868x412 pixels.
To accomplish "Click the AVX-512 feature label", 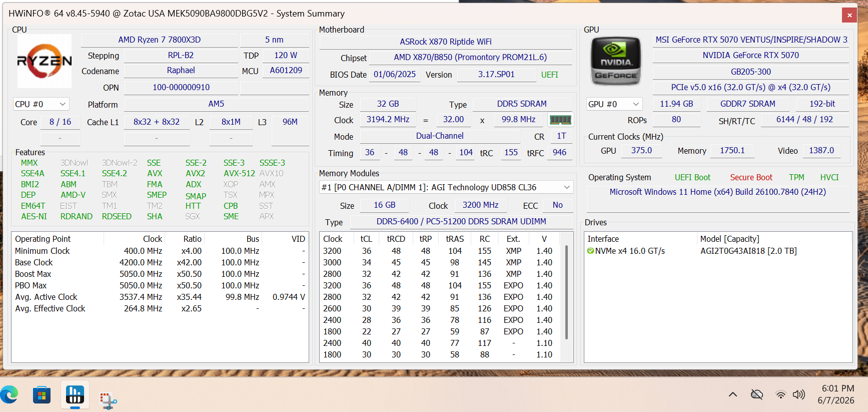I will [x=239, y=173].
